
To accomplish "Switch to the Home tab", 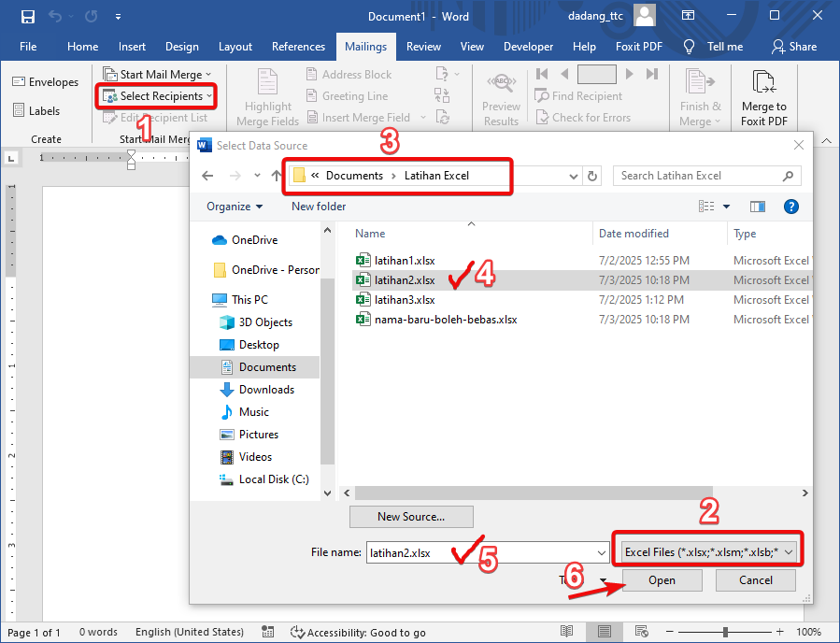I will click(x=82, y=47).
